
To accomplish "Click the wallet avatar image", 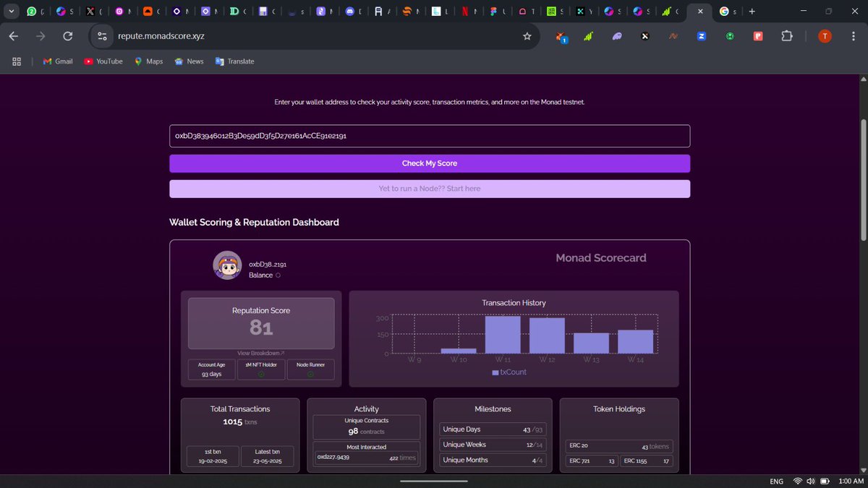I will click(227, 265).
